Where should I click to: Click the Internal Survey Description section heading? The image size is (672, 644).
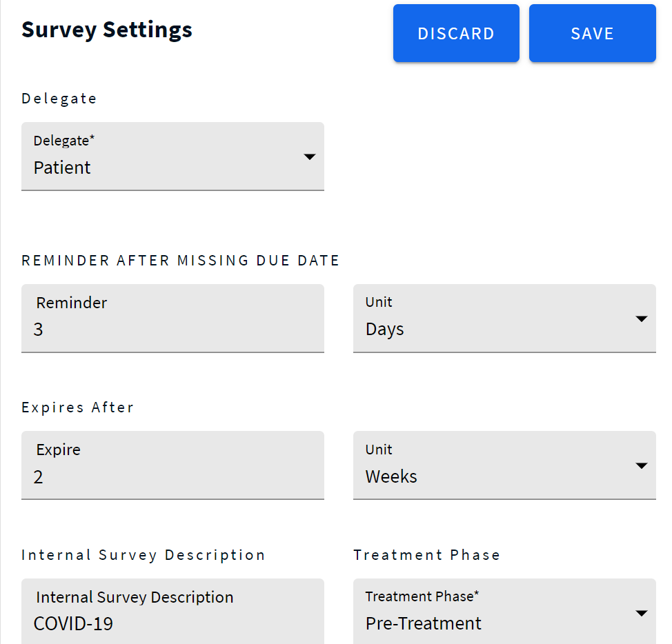pyautogui.click(x=144, y=555)
